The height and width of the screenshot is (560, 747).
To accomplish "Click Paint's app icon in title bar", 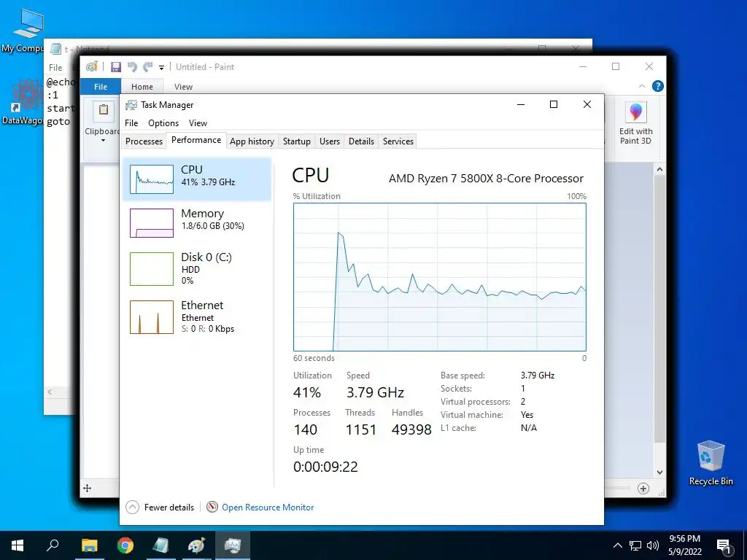I will 91,66.
